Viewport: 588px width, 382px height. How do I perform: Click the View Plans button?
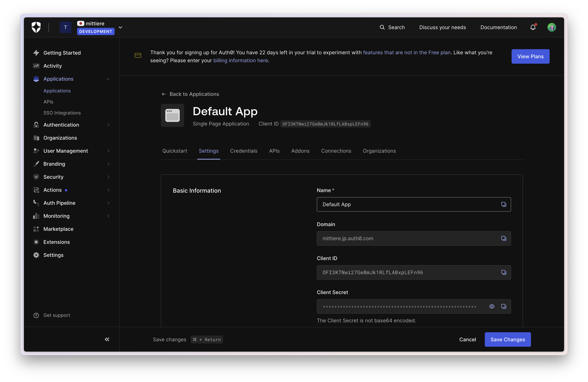pos(530,56)
